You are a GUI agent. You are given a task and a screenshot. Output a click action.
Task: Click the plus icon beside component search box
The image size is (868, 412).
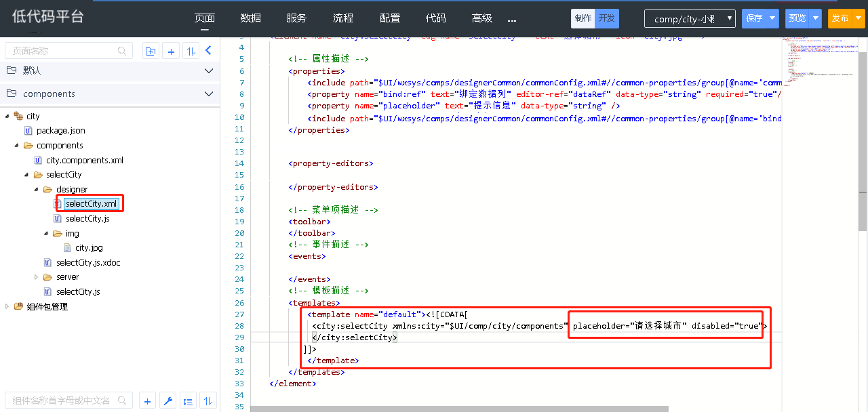pos(147,400)
